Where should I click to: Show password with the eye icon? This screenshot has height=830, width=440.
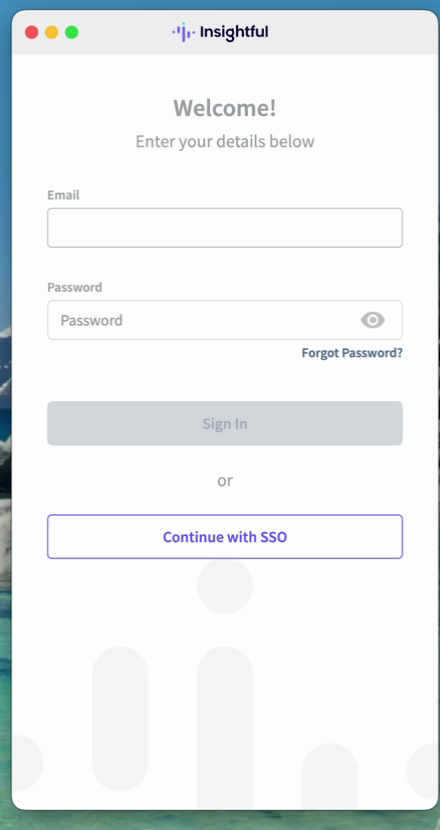(373, 320)
